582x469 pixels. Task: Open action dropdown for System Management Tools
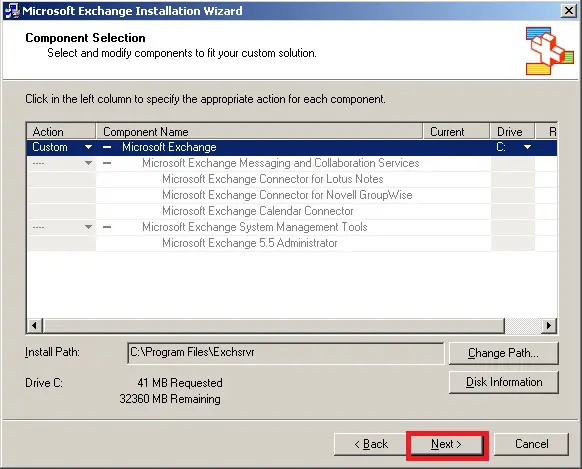point(88,227)
